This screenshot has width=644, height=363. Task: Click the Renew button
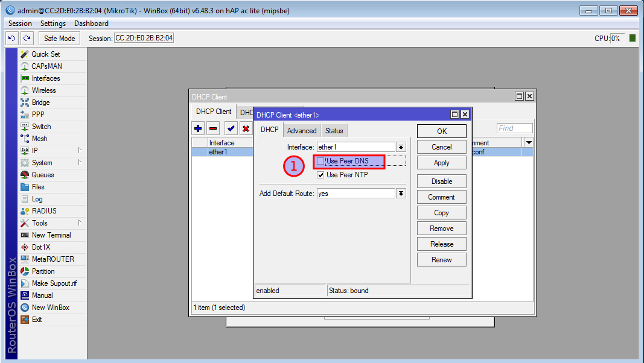pos(442,260)
